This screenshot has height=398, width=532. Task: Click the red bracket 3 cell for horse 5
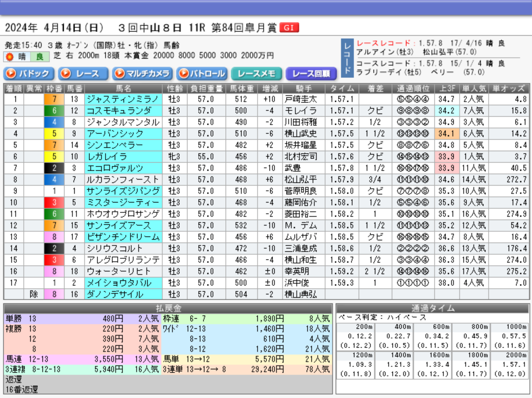coord(55,203)
